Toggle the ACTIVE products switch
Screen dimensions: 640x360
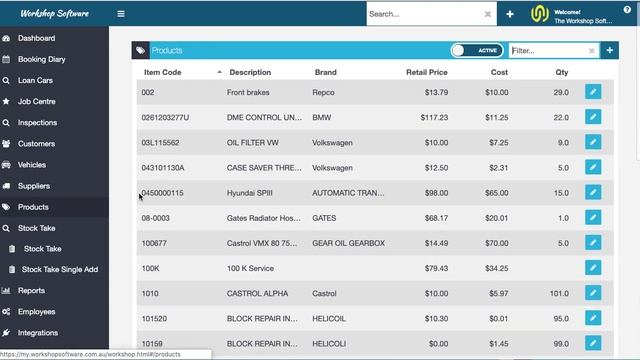477,51
